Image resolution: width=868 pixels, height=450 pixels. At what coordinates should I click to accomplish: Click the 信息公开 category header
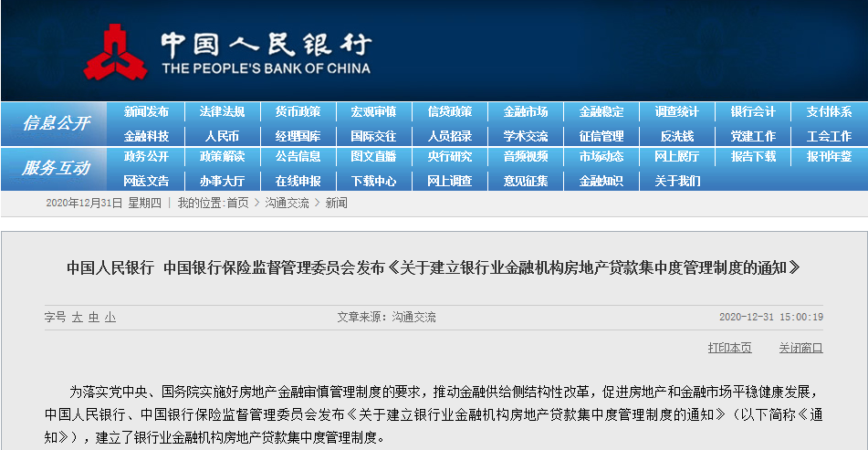(56, 123)
